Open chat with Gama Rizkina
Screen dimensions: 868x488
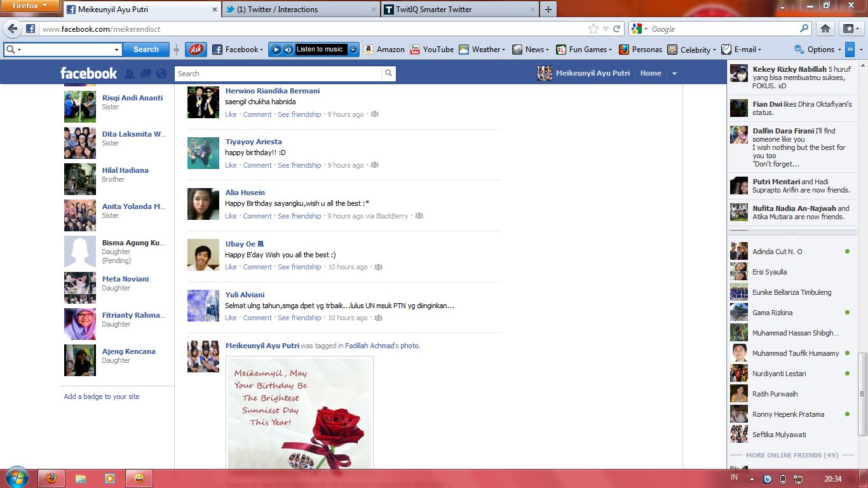791,313
